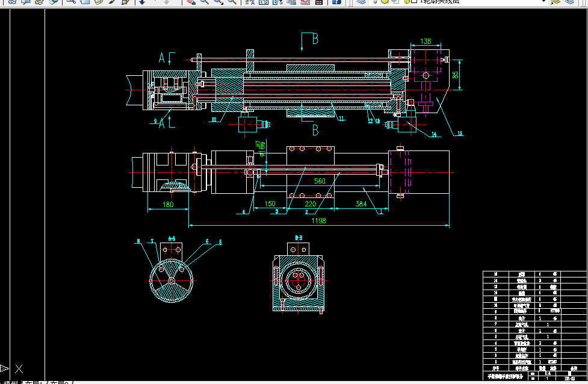Screen dimensions: 588x384
Task: Click the B-B section view label
Action: tap(299, 238)
